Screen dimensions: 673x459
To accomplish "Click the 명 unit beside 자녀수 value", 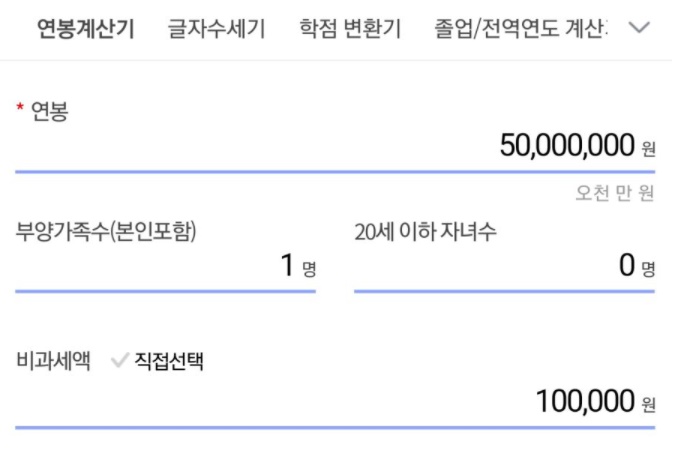I will tap(648, 268).
